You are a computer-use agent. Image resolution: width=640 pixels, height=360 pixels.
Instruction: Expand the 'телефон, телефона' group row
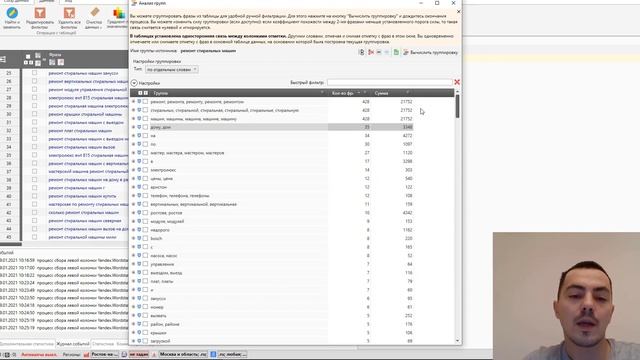(133, 196)
